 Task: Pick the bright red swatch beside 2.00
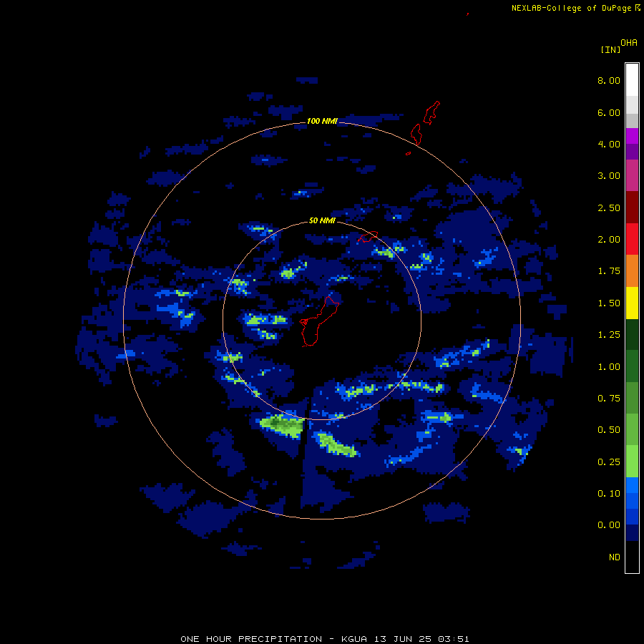[632, 239]
